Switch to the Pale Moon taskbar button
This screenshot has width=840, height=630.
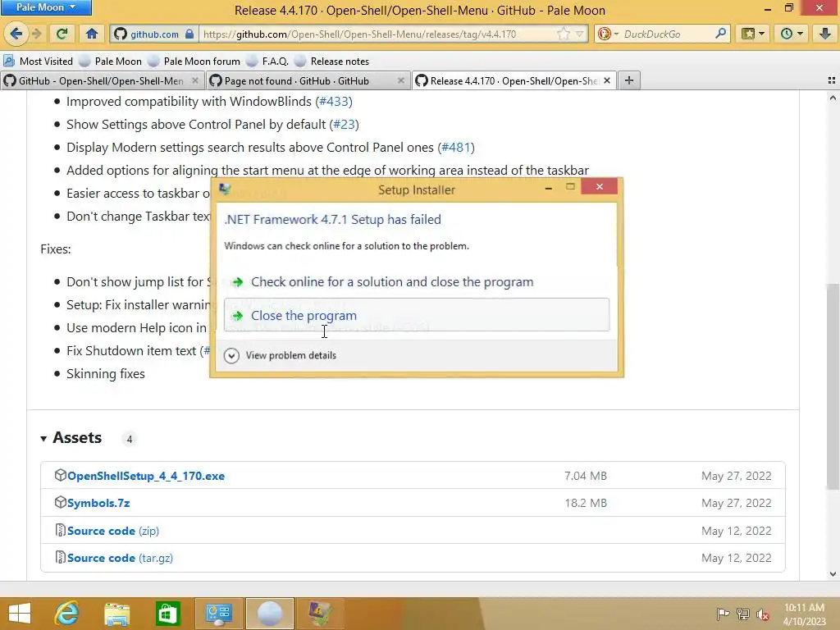coord(269,614)
